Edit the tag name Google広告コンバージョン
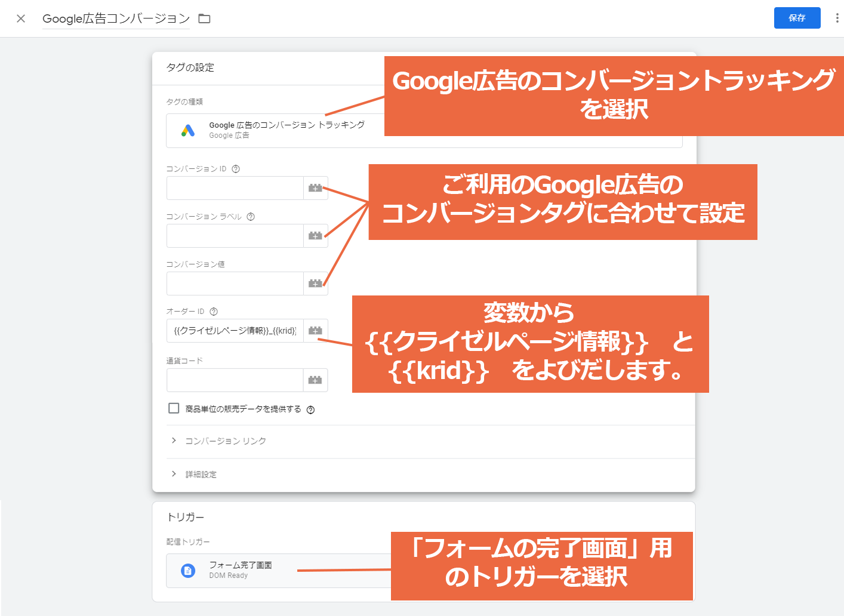This screenshot has height=616, width=844. (116, 19)
